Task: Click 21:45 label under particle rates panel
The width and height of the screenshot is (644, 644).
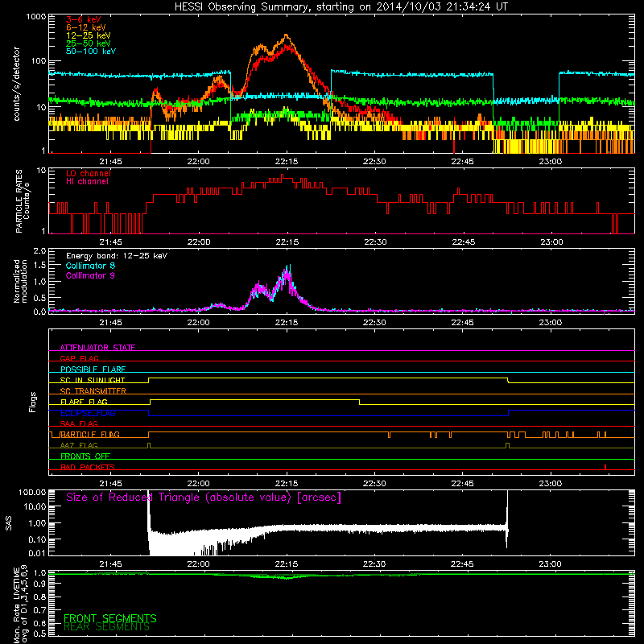Action: [x=110, y=242]
